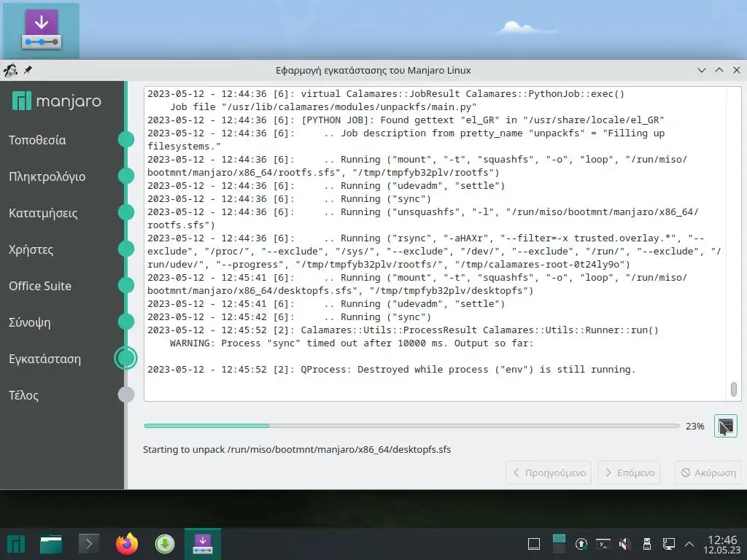Open the file manager from taskbar
747x560 pixels.
pyautogui.click(x=51, y=544)
